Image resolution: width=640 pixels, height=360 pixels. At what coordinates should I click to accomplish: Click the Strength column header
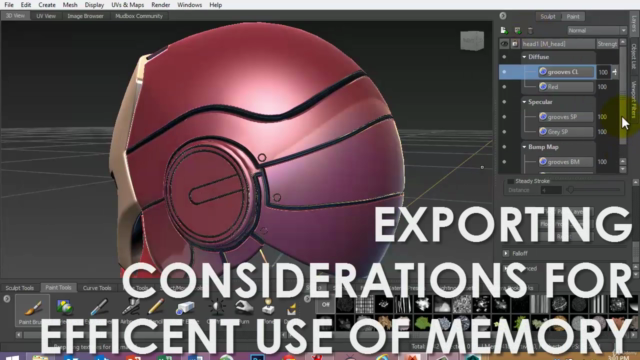(607, 44)
